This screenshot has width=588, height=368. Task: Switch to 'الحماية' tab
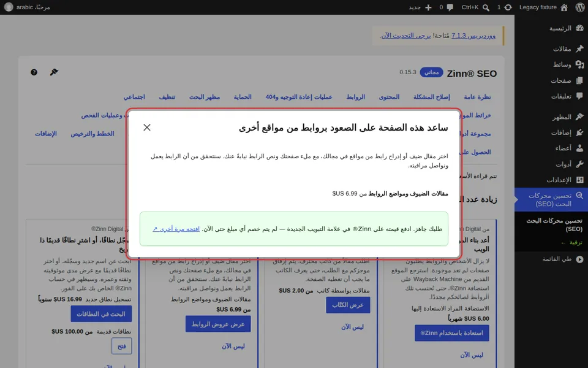(243, 97)
